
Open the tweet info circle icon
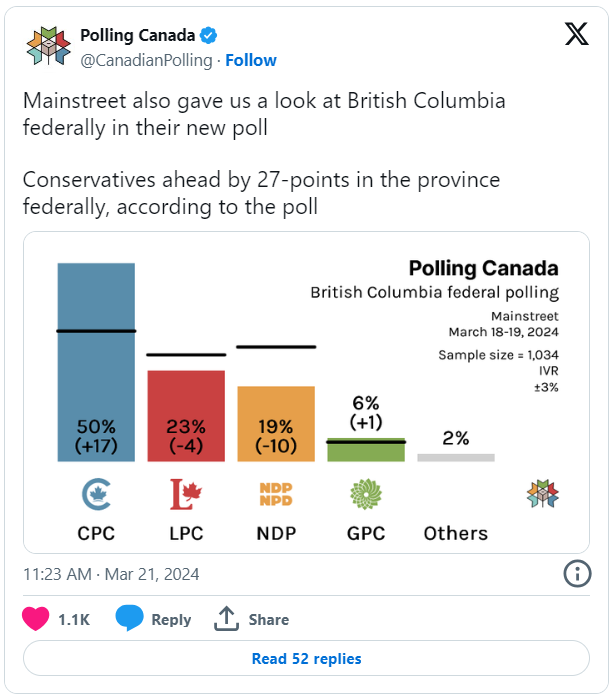[577, 574]
